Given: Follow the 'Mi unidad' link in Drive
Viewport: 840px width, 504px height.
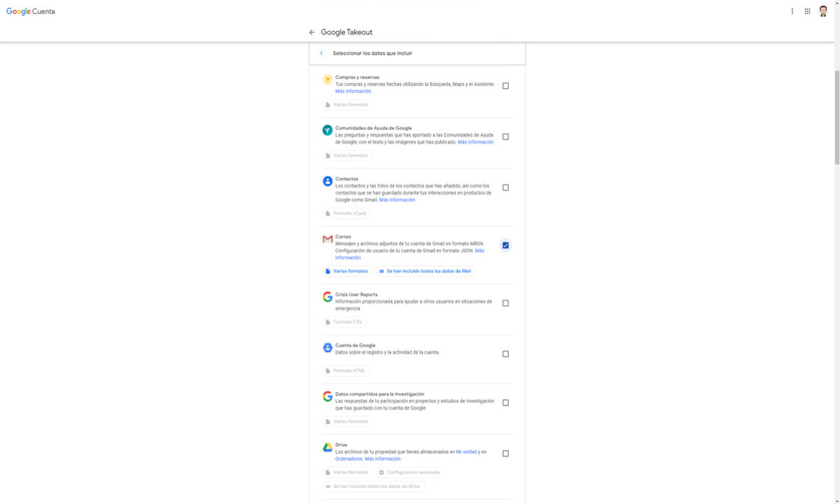Looking at the screenshot, I should click(466, 452).
